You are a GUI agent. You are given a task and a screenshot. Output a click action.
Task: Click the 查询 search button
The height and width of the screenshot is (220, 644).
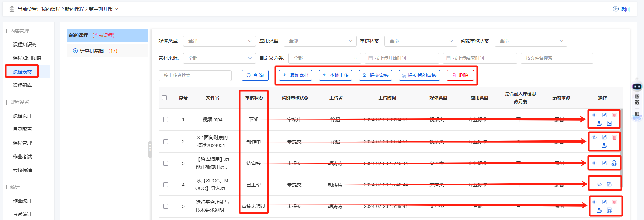pyautogui.click(x=255, y=75)
